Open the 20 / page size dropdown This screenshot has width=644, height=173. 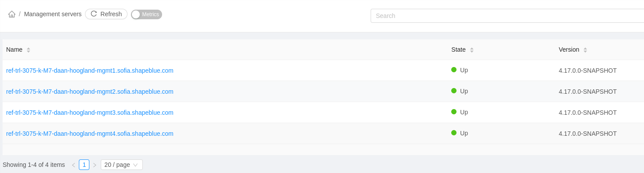pos(122,165)
